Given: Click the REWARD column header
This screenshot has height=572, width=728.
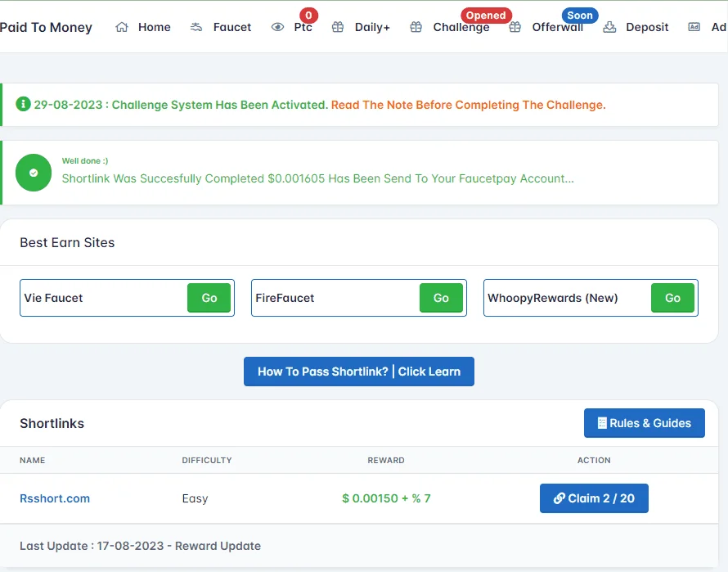Looking at the screenshot, I should click(x=386, y=460).
